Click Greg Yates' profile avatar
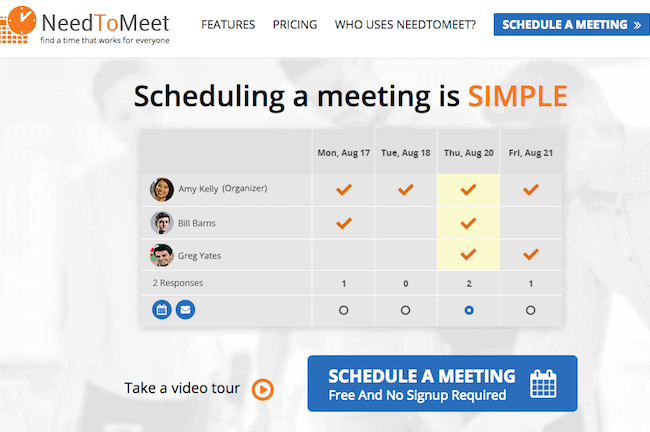 pyautogui.click(x=162, y=255)
